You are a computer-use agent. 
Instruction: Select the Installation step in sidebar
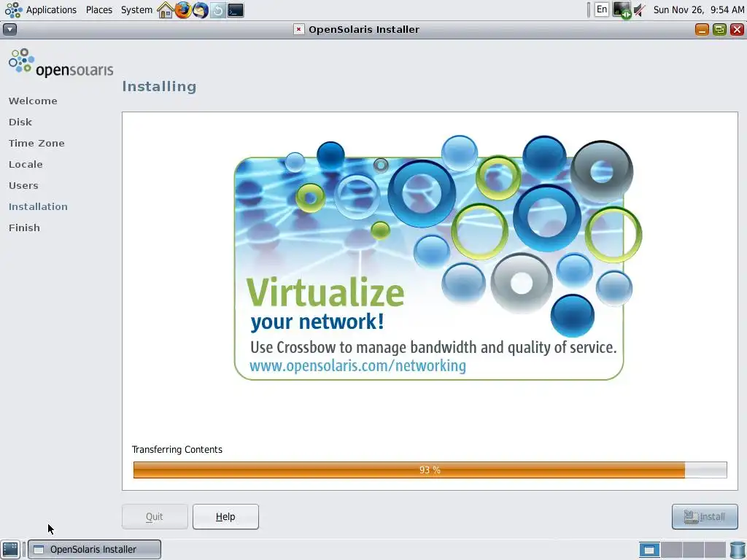click(38, 206)
